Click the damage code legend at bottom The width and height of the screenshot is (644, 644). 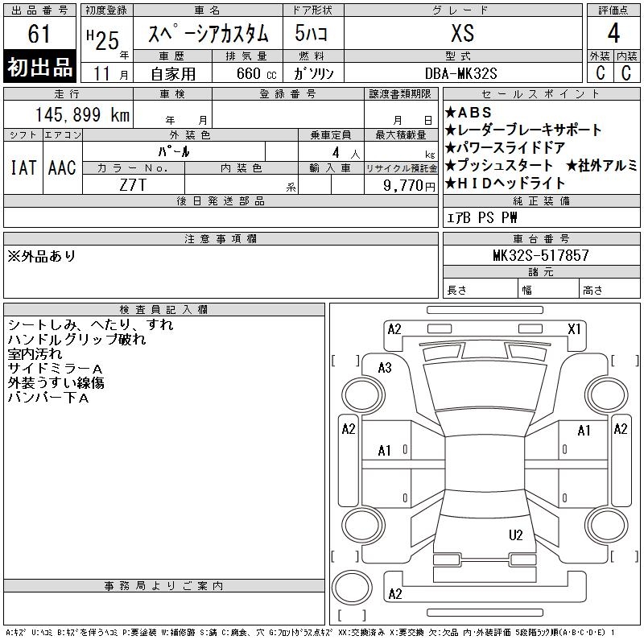pyautogui.click(x=310, y=633)
